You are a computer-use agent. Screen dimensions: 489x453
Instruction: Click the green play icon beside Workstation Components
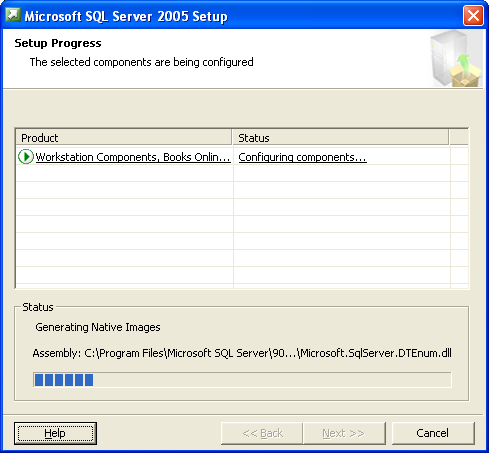26,157
